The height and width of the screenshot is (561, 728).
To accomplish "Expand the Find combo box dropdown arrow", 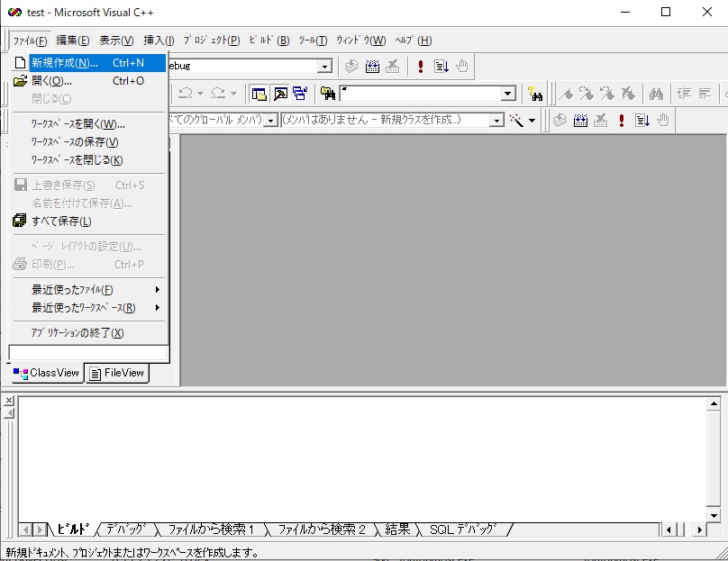I will (508, 94).
